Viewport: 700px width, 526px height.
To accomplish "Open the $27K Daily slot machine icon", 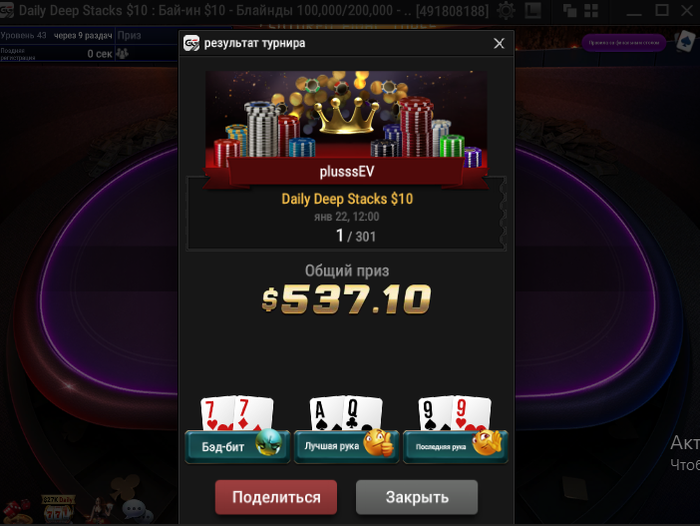I will (x=58, y=509).
